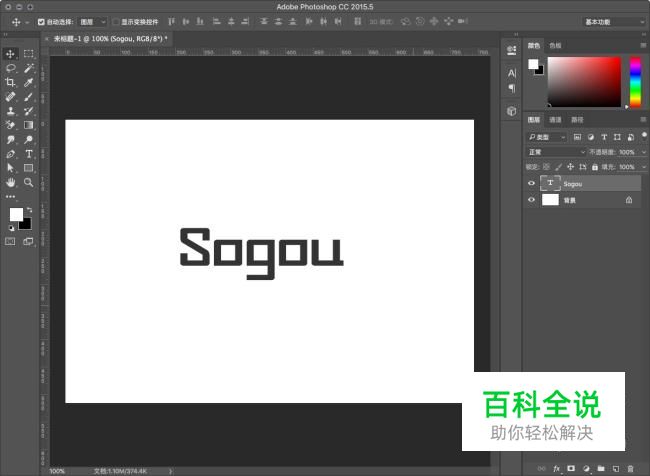Switch to the 色板 tab
The image size is (650, 476).
[555, 45]
